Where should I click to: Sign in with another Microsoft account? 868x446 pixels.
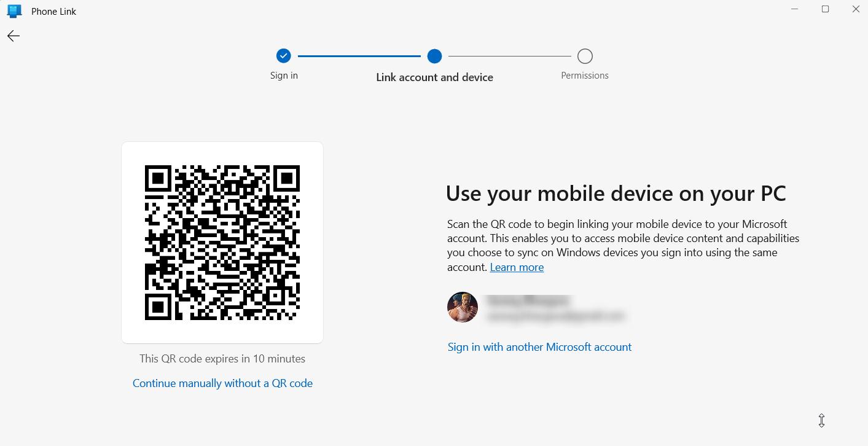click(x=539, y=347)
